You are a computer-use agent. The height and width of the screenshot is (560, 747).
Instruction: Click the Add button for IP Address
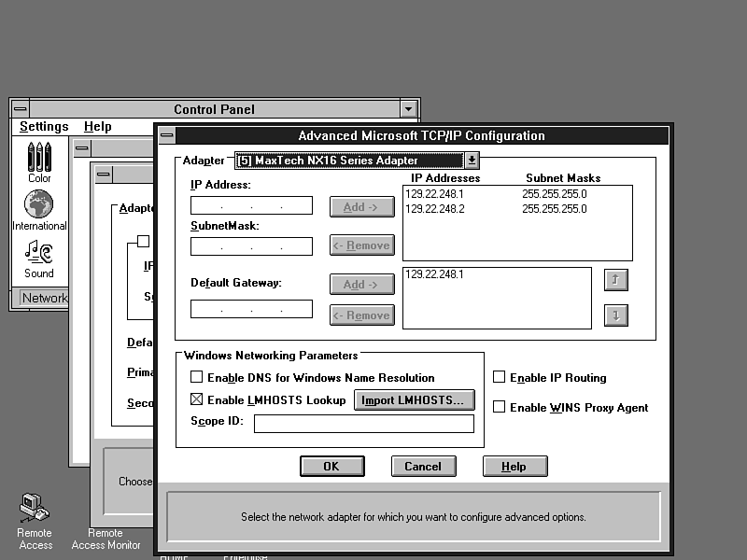(x=361, y=207)
